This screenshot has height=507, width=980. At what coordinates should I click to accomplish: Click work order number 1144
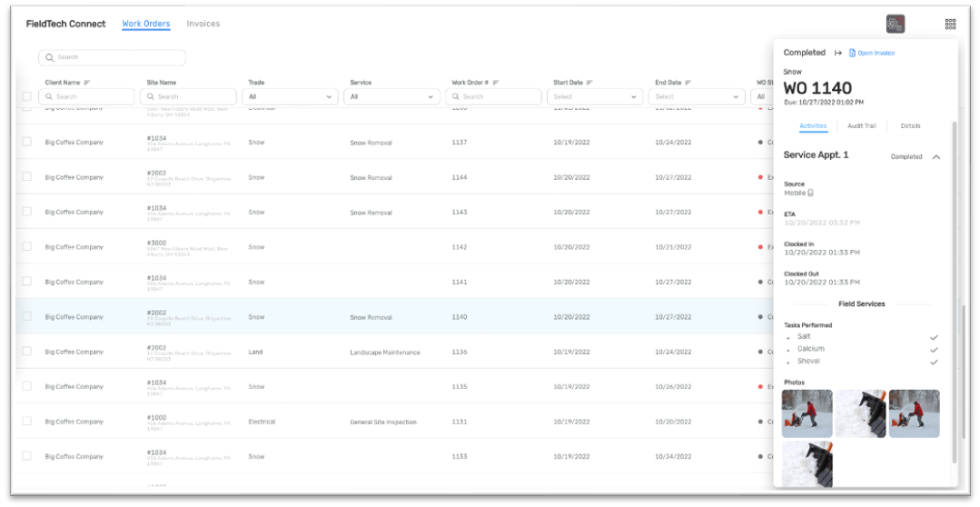pyautogui.click(x=460, y=177)
